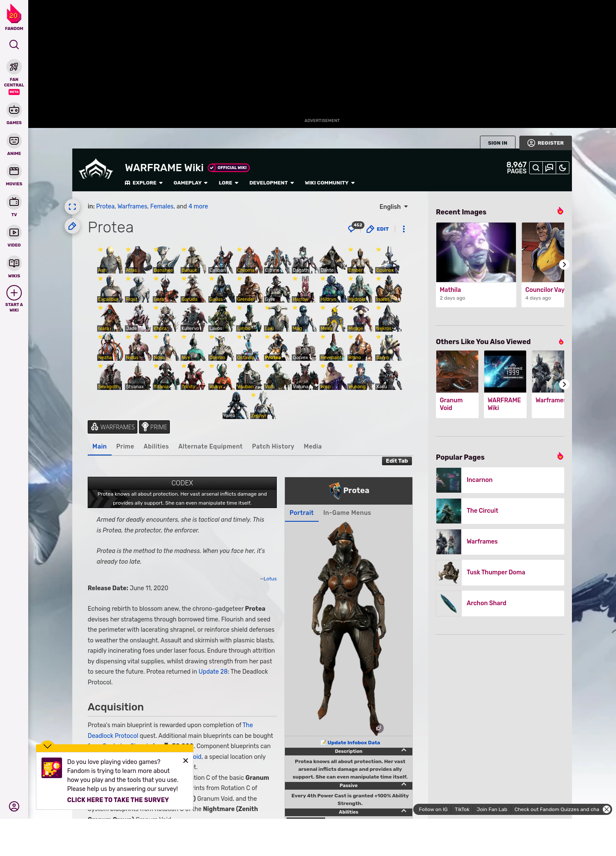Toggle dark theme moon icon
The width and height of the screenshot is (616, 856).
pos(563,168)
